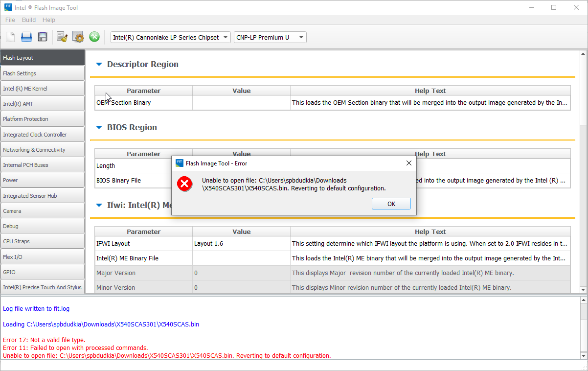Click the Intel(R) ME Binary File parameter name

(128, 258)
